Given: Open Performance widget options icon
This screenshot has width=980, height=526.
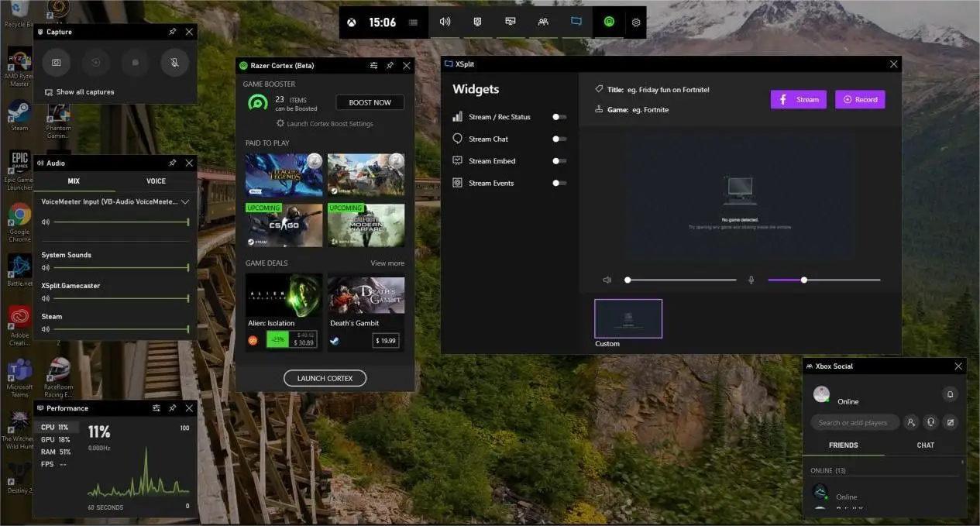Looking at the screenshot, I should tap(156, 408).
